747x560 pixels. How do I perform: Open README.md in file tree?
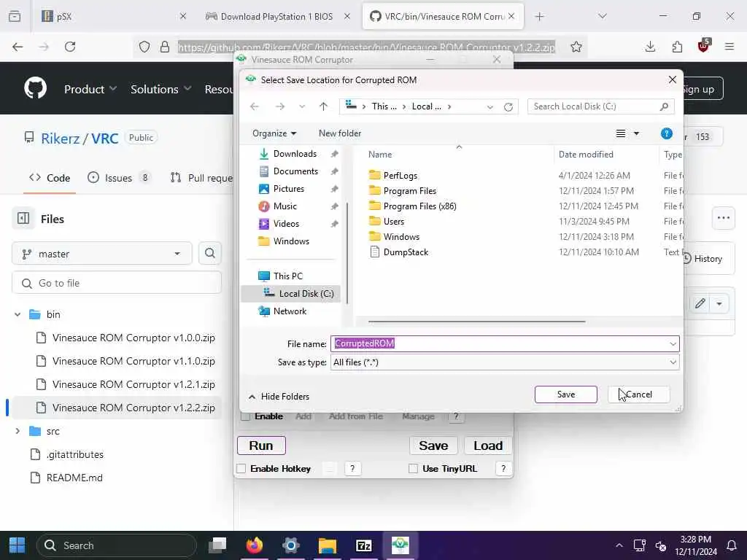click(74, 478)
